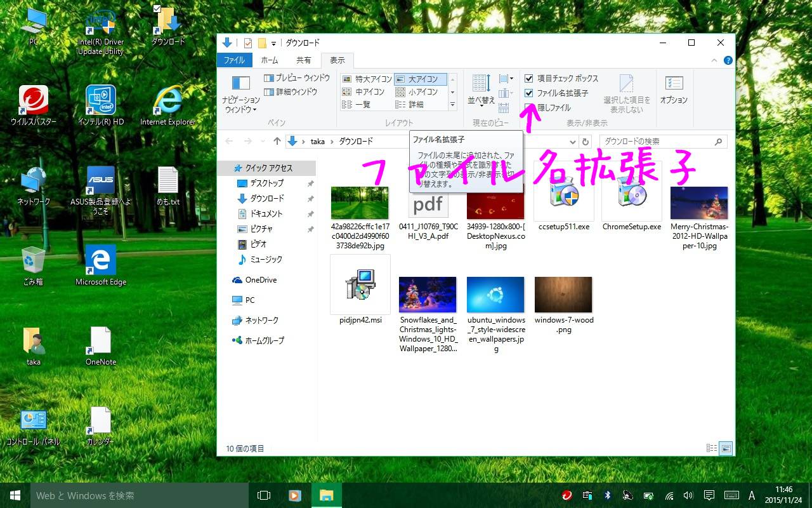Switch layout to 中アイコン
The height and width of the screenshot is (508, 812).
[x=363, y=92]
